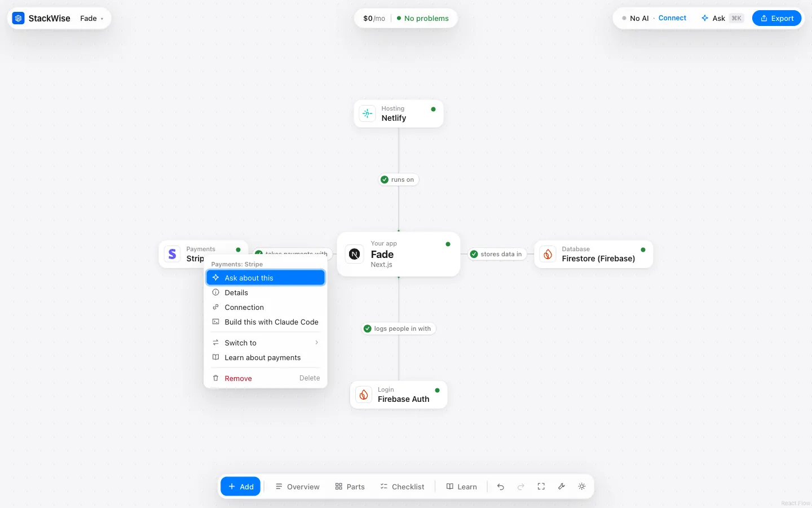This screenshot has height=508, width=812.
Task: Open the Fade project dropdown
Action: tap(92, 18)
